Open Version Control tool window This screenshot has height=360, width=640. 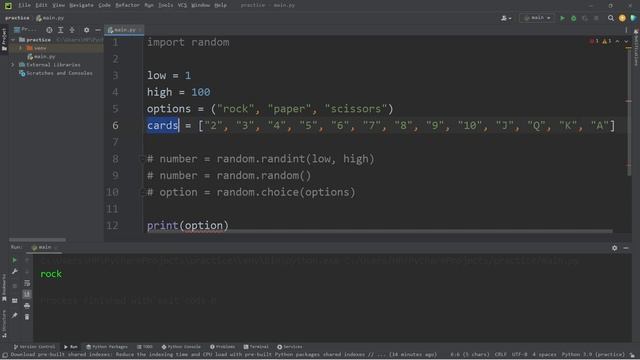[x=34, y=347]
